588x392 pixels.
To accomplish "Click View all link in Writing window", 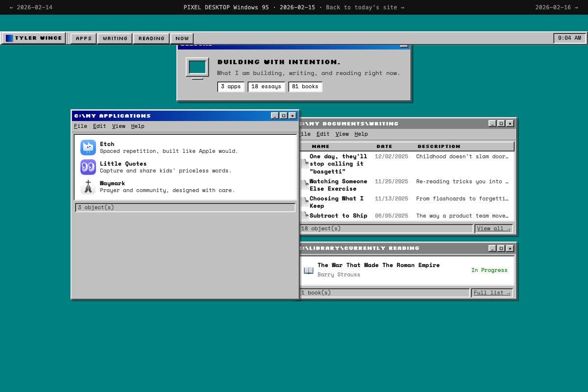I will pyautogui.click(x=493, y=228).
